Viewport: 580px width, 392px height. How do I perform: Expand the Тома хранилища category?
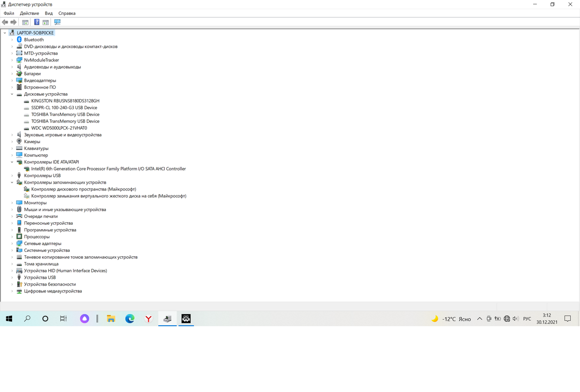coord(12,264)
